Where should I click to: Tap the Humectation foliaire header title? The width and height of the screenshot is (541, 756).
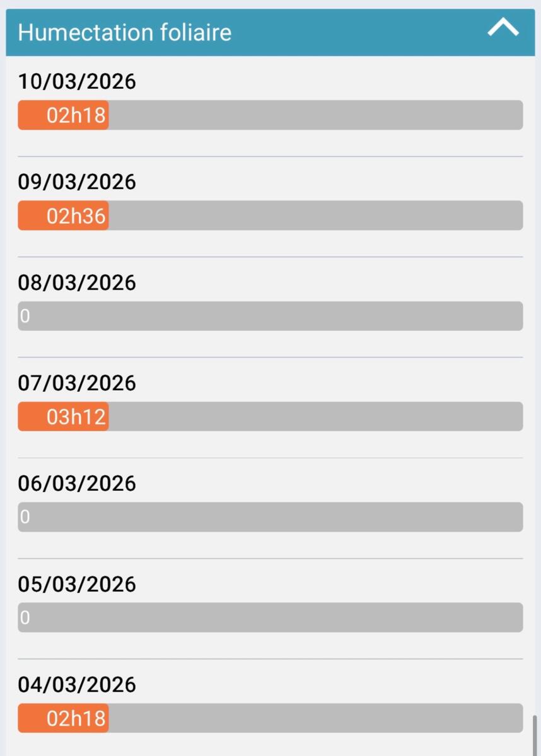pyautogui.click(x=125, y=32)
